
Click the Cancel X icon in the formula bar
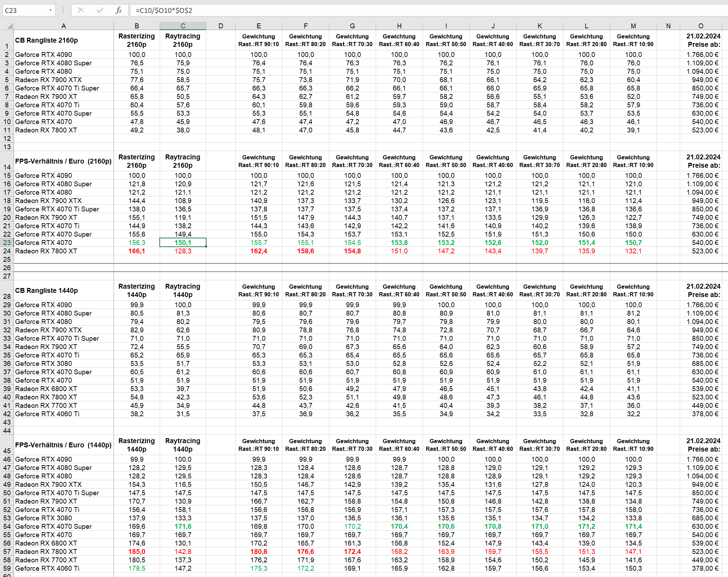click(81, 10)
